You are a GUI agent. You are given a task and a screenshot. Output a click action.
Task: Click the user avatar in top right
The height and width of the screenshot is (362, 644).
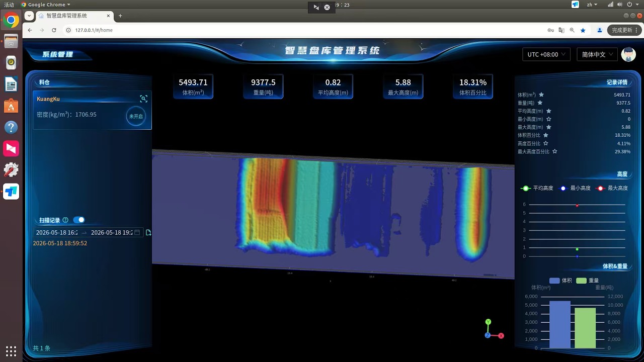click(x=628, y=54)
